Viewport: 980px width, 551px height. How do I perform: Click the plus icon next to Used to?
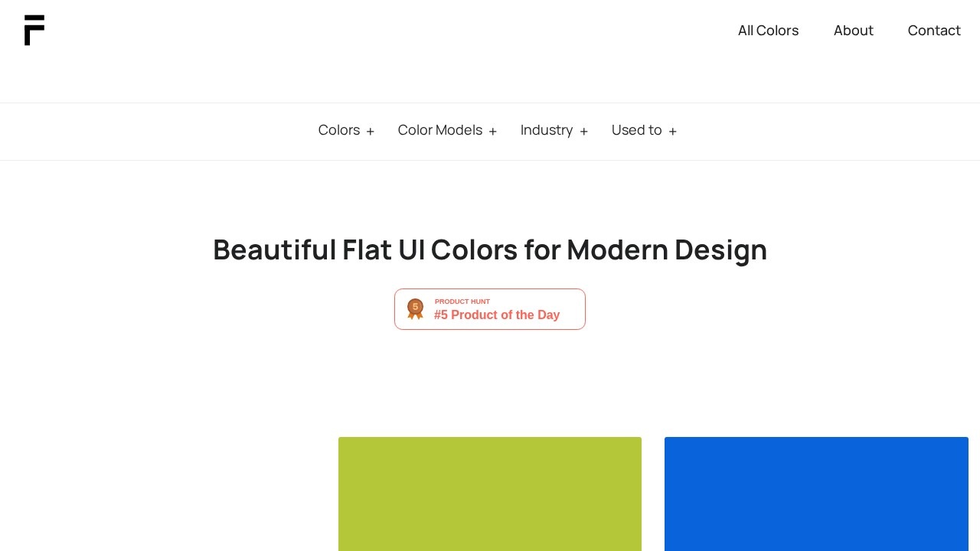673,131
